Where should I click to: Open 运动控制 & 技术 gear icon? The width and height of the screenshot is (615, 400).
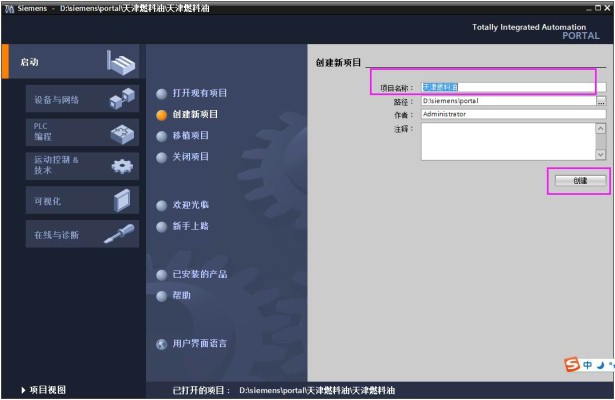pyautogui.click(x=121, y=165)
